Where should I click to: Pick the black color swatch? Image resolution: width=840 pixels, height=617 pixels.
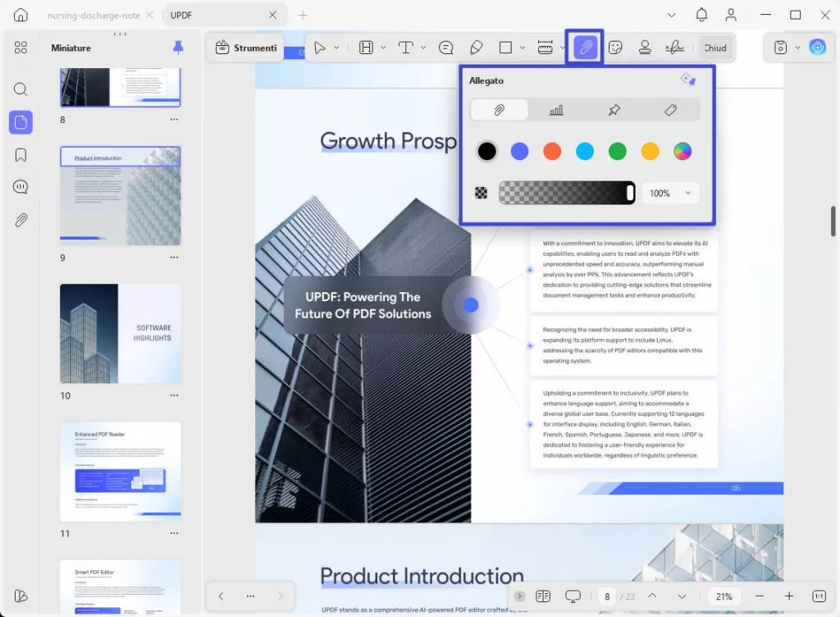click(486, 152)
